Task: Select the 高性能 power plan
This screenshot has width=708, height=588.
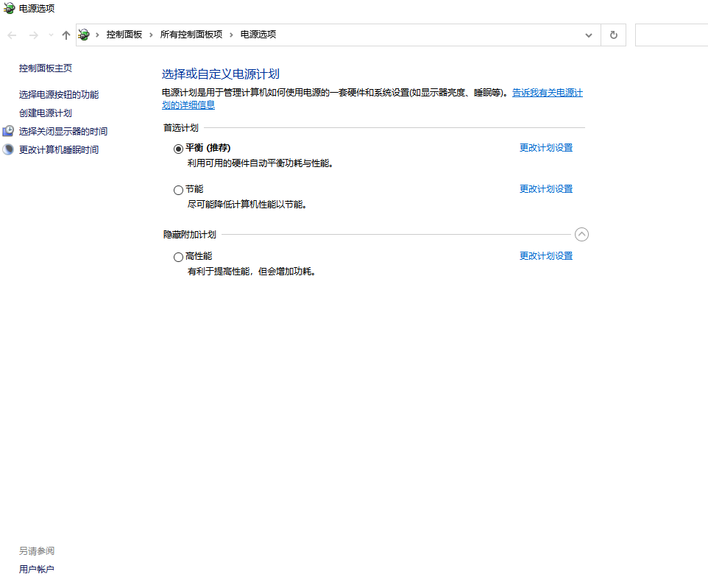Action: click(178, 257)
